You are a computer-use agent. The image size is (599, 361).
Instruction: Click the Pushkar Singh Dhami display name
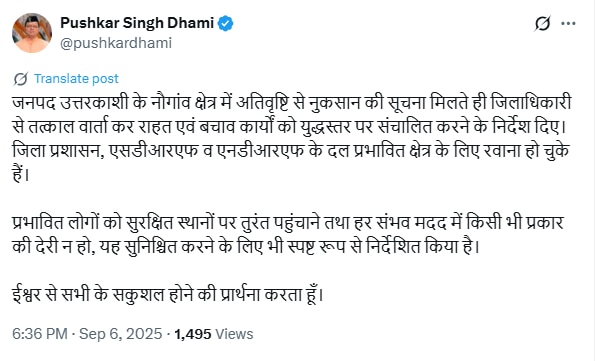pos(137,23)
